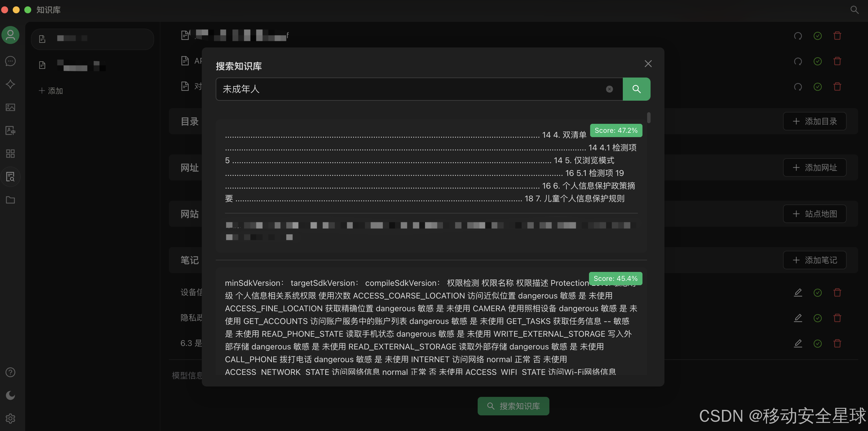This screenshot has width=868, height=431.
Task: Delete the first file with trash icon
Action: click(837, 36)
